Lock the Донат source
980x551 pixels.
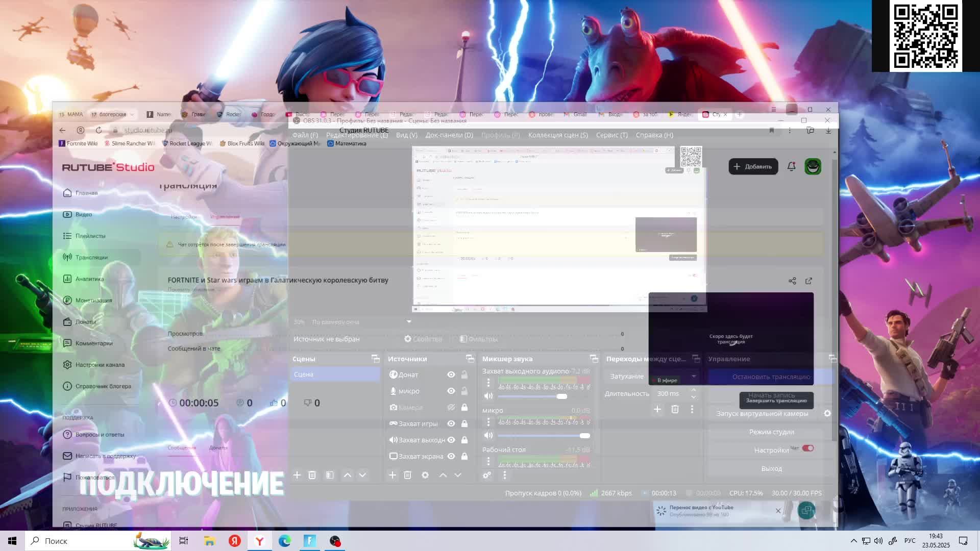464,374
